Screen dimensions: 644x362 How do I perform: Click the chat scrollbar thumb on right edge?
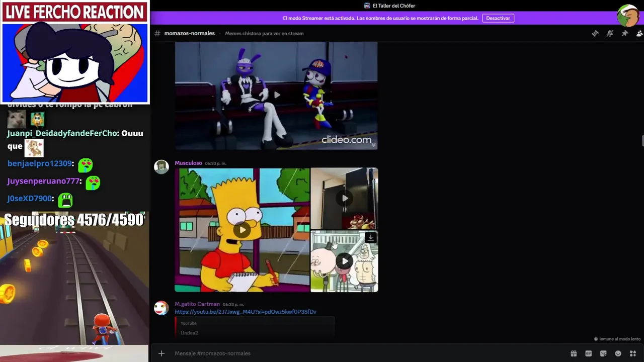(x=642, y=140)
